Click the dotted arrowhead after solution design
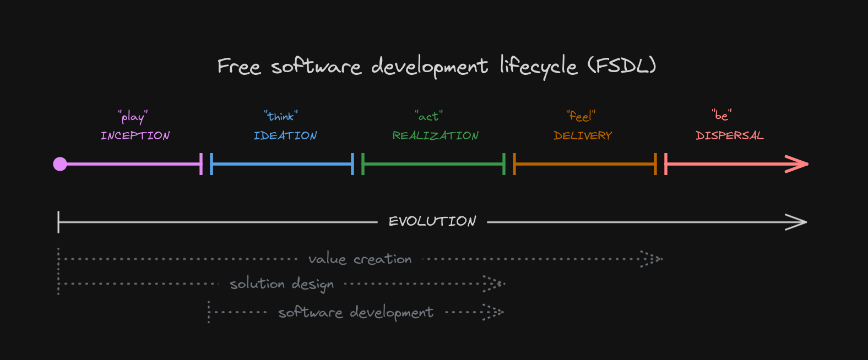Viewport: 868px width, 360px height. point(493,284)
